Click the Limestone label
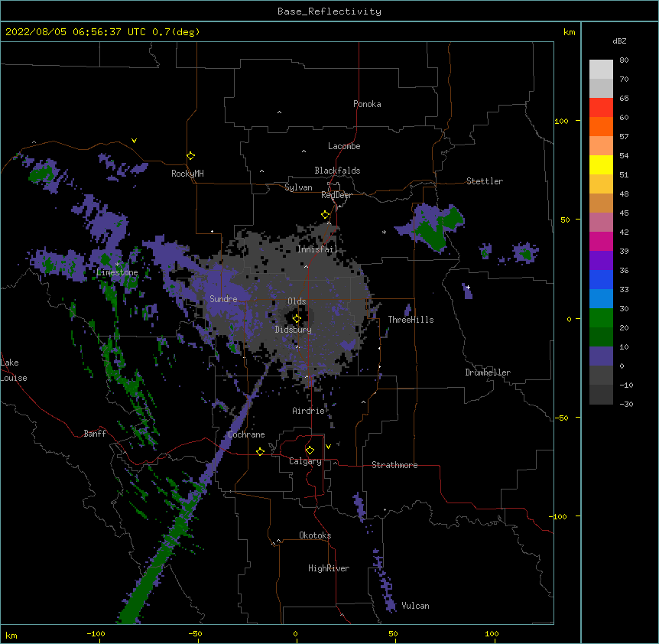Image resolution: width=659 pixels, height=644 pixels. click(x=117, y=272)
